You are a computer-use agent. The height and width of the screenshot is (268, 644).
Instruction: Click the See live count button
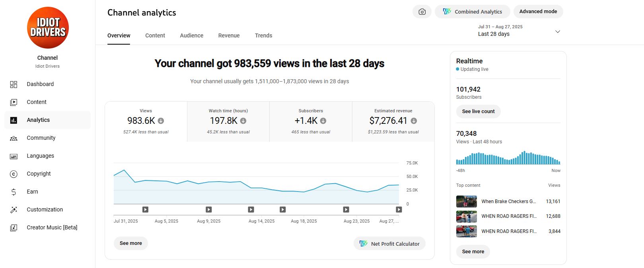(478, 112)
